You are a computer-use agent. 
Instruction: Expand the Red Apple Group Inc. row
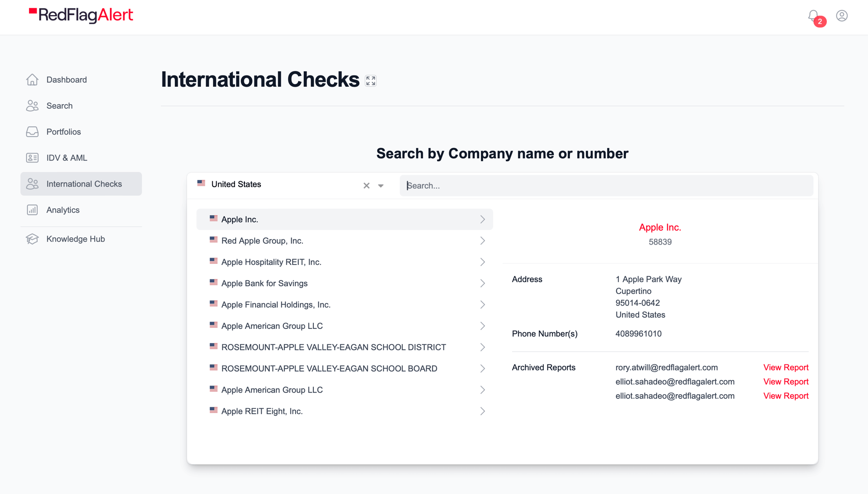coord(481,240)
